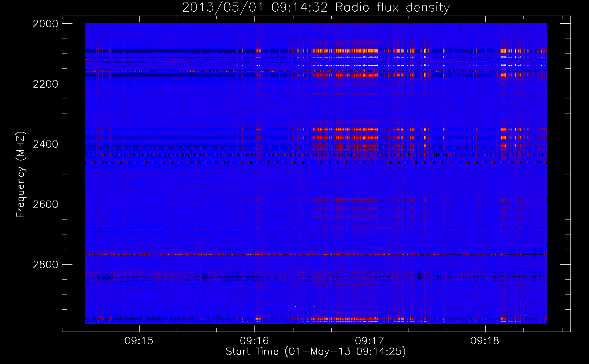This screenshot has width=589, height=364.
Task: Click the 2400 frequency tick label
Action: click(x=46, y=144)
